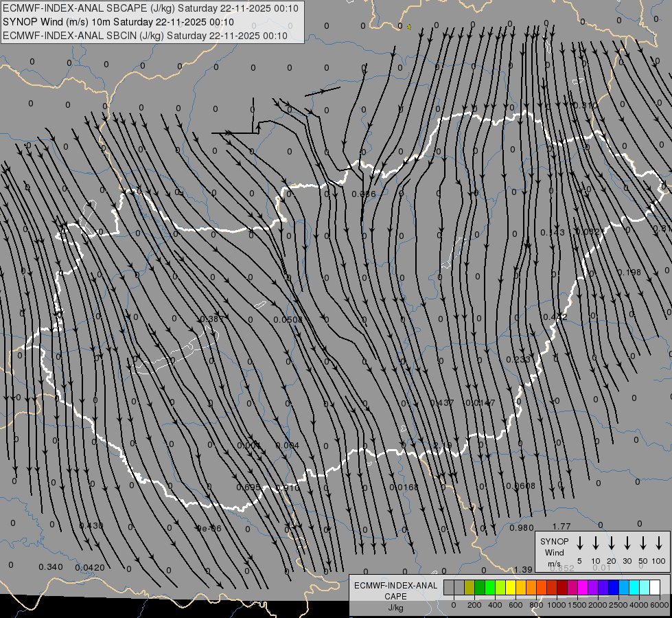Click the 1.77 value on the map

[561, 526]
